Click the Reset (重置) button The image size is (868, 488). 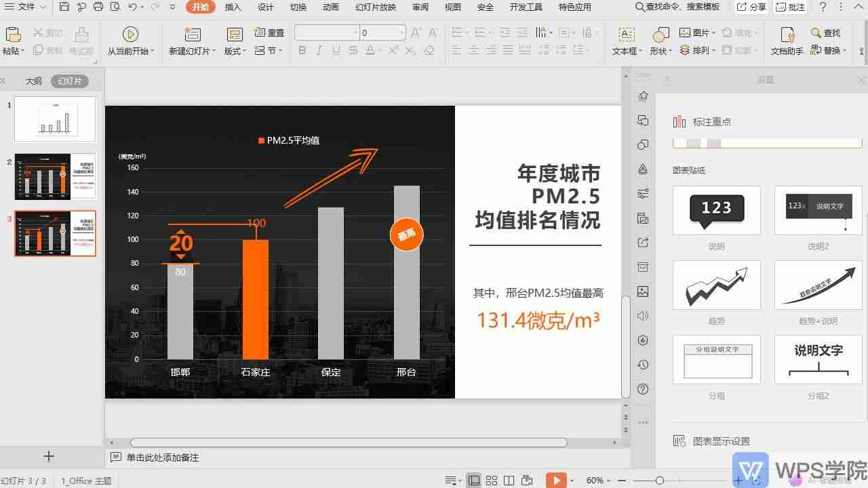(269, 33)
